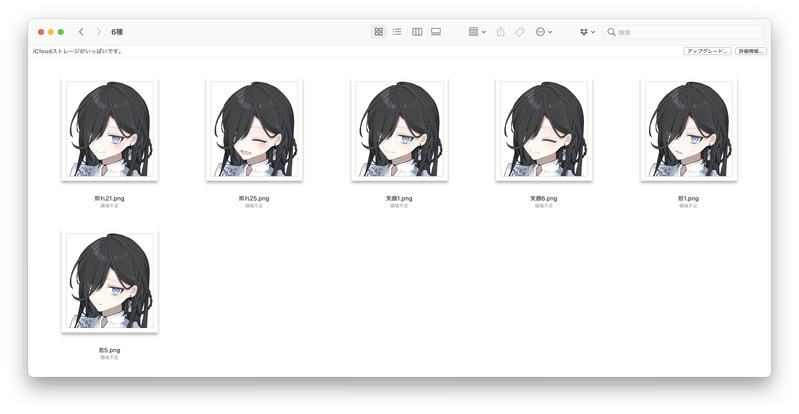
Task: Click 領域不足 status under 照れ21.png
Action: tap(109, 206)
